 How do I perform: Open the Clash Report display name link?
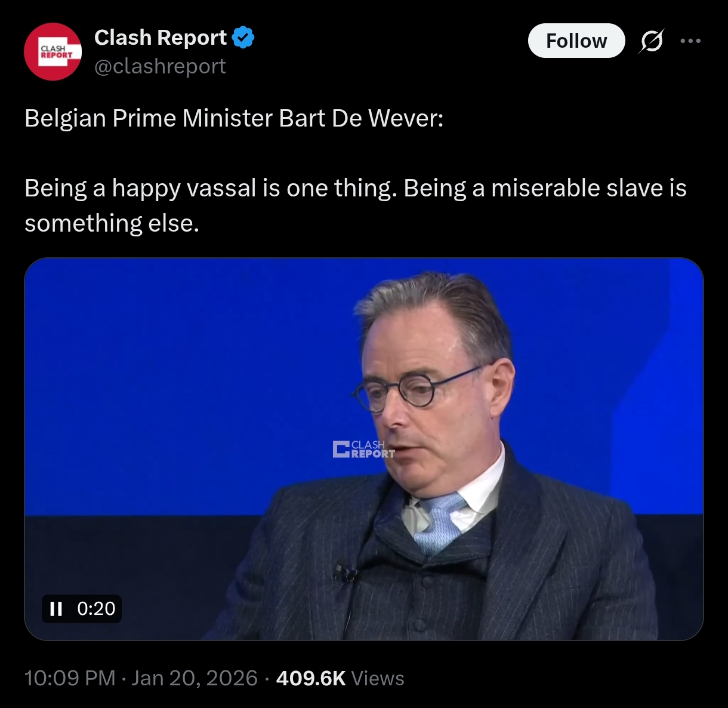coord(161,38)
